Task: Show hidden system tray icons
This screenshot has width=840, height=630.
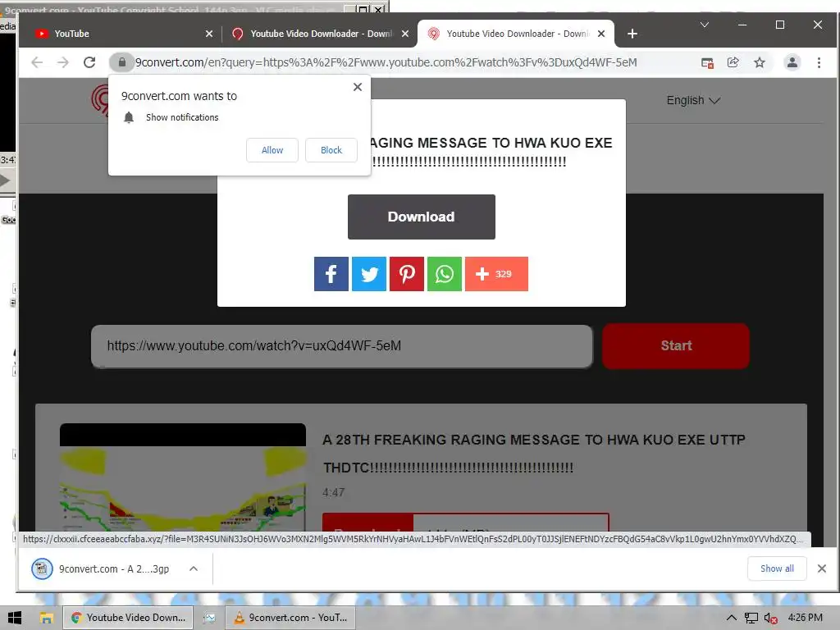Action: (731, 618)
